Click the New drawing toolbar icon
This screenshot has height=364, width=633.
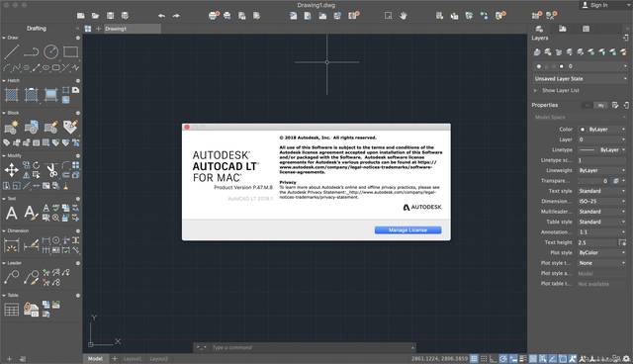[81, 16]
